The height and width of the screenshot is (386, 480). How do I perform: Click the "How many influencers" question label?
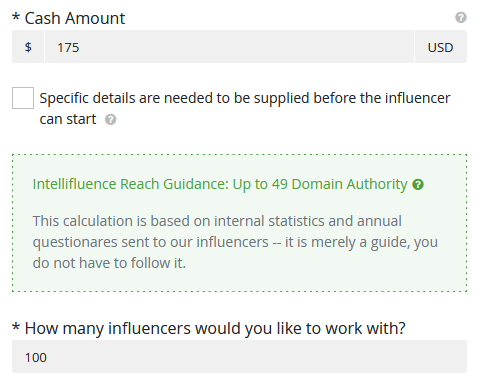click(x=215, y=328)
